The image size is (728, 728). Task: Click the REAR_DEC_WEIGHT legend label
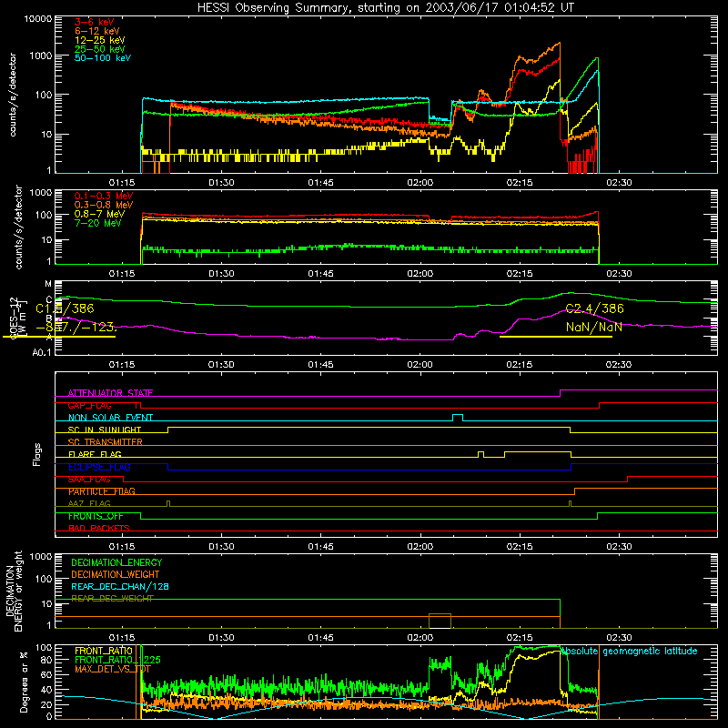112,599
